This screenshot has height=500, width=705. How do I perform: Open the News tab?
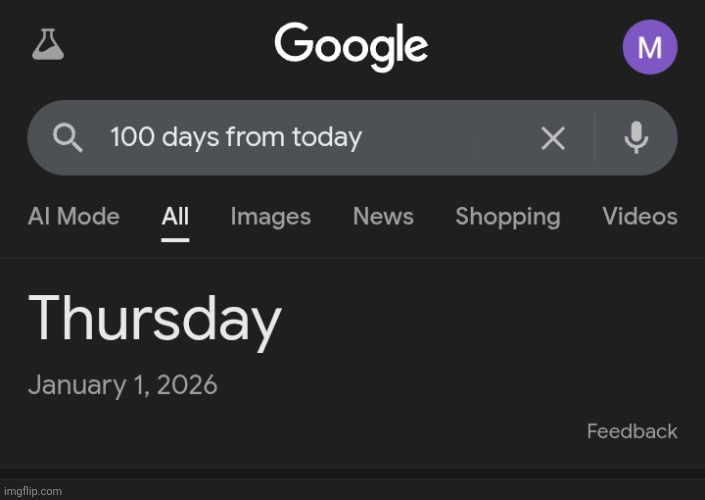coord(383,216)
